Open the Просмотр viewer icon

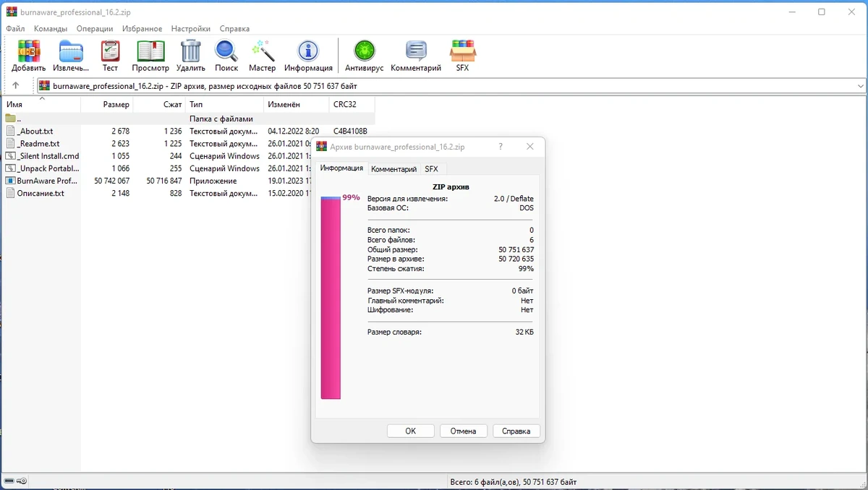coord(150,56)
